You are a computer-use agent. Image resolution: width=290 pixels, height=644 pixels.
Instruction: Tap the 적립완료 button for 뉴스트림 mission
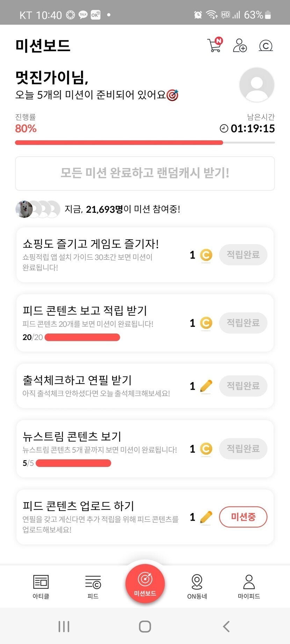[243, 448]
